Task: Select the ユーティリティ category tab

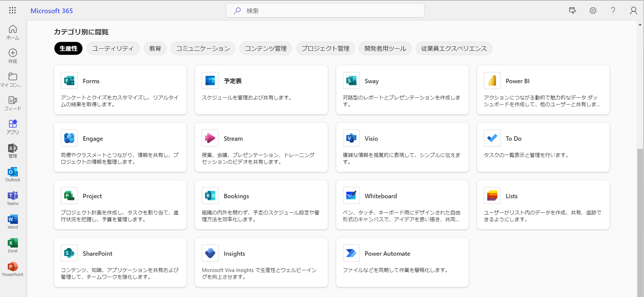Action: point(113,48)
